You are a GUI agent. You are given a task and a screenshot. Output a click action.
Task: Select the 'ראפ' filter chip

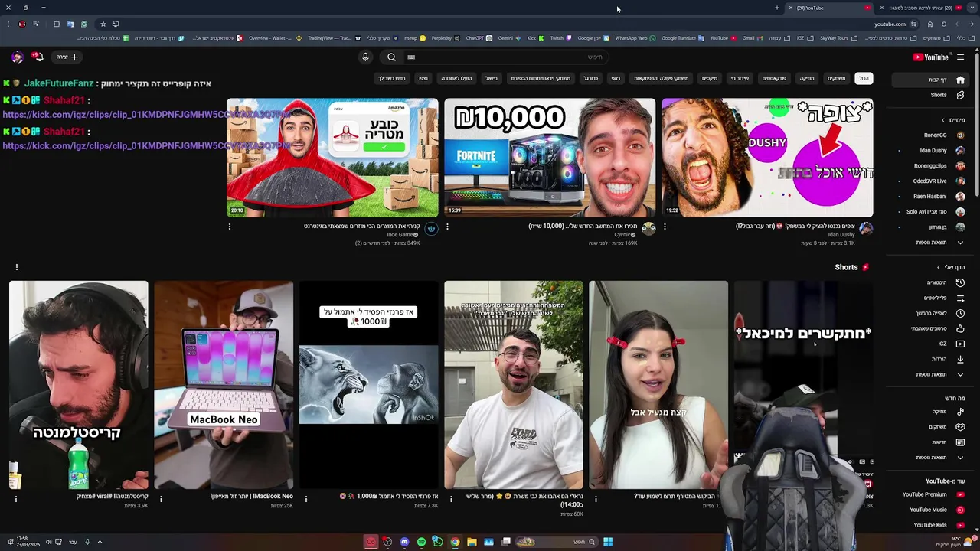616,78
